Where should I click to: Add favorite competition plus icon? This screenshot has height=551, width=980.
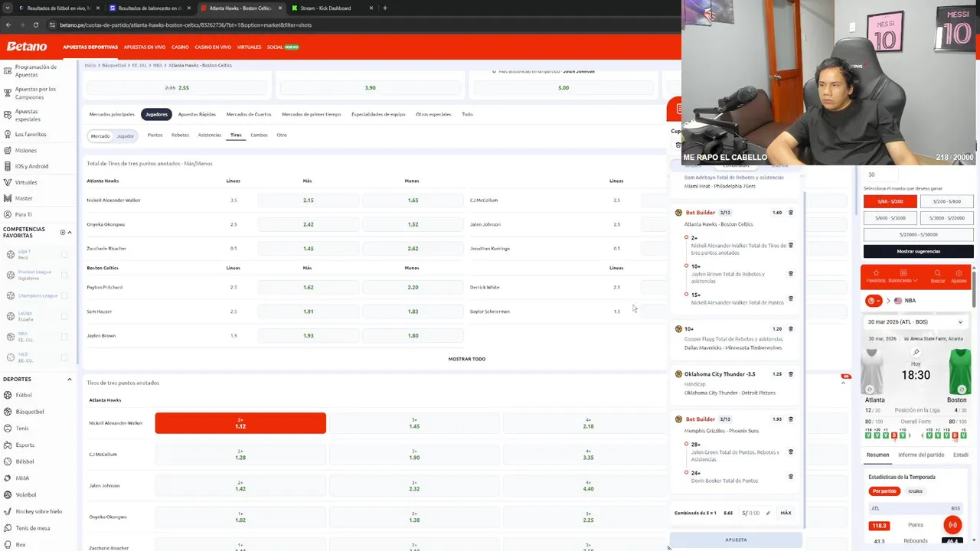coord(63,232)
